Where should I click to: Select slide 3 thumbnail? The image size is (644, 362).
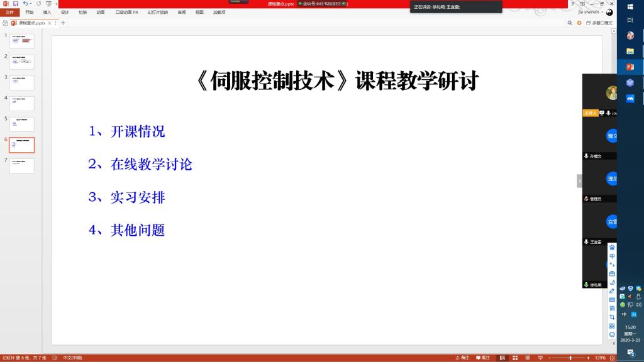(22, 82)
